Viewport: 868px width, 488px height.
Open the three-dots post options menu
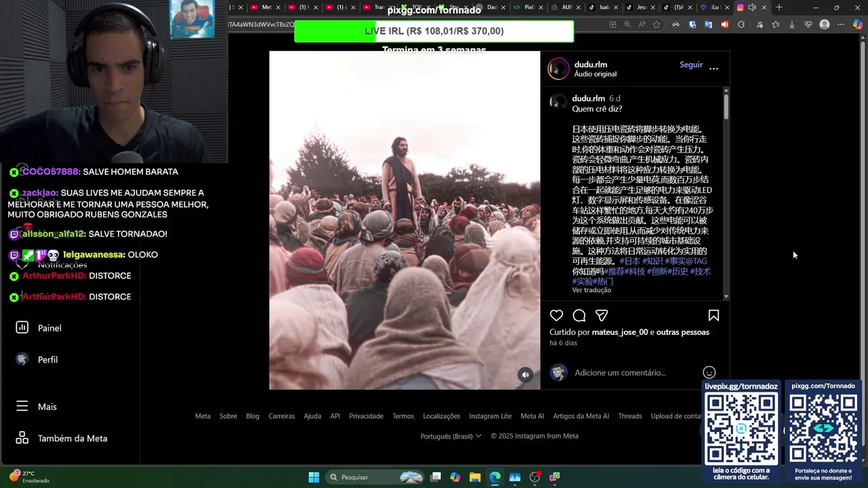coord(713,68)
